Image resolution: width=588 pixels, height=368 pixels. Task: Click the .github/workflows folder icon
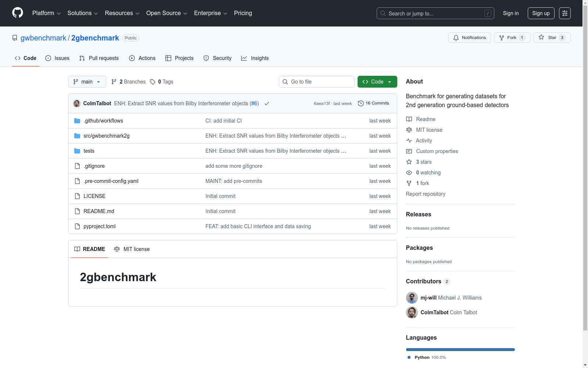pos(77,121)
